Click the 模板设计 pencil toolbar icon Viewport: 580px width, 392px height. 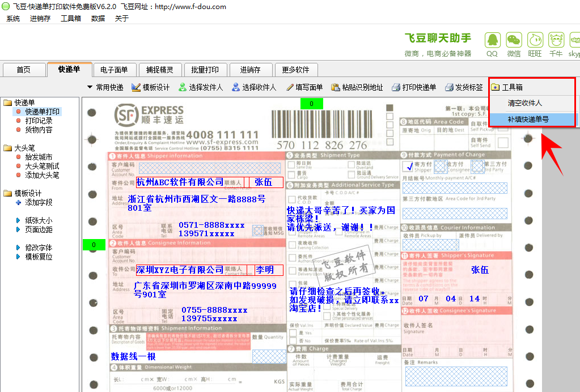(x=136, y=87)
